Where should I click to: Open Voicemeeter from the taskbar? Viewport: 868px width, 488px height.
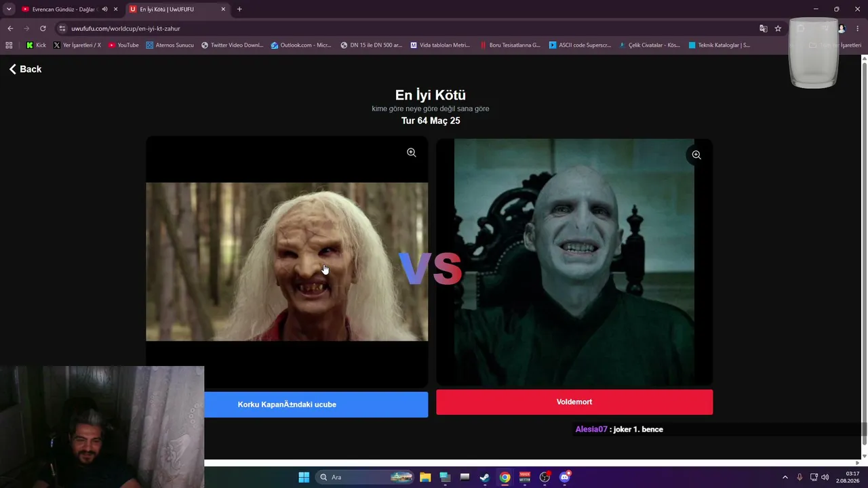(525, 477)
